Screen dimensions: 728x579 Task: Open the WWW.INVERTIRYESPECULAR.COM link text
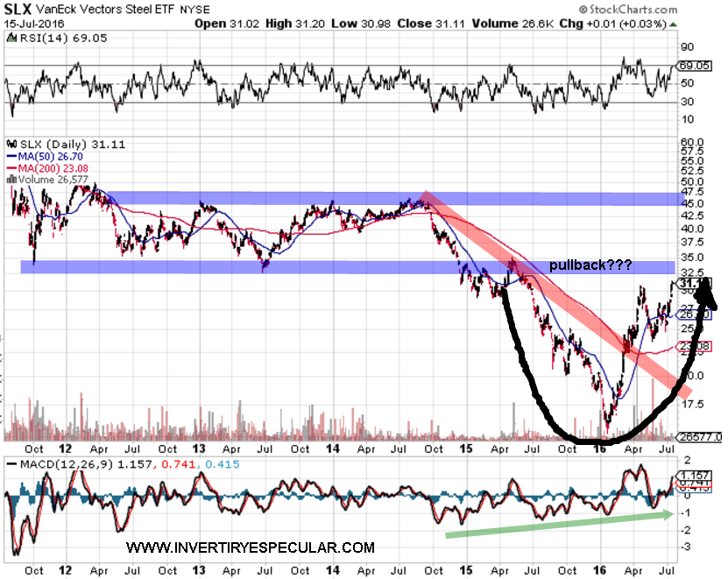click(x=250, y=548)
